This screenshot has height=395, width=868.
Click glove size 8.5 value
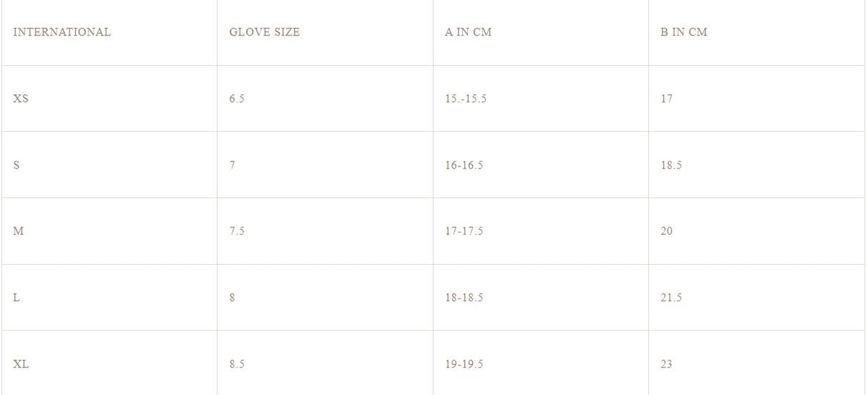pos(237,364)
